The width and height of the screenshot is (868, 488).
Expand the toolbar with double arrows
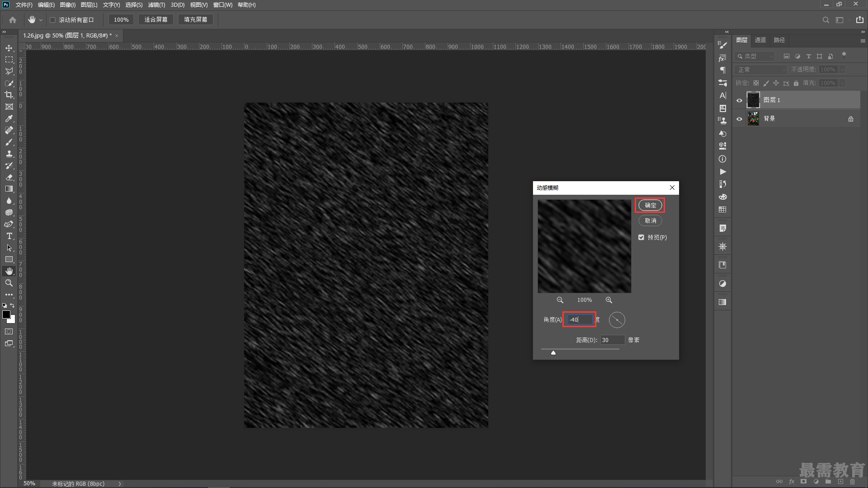point(4,32)
